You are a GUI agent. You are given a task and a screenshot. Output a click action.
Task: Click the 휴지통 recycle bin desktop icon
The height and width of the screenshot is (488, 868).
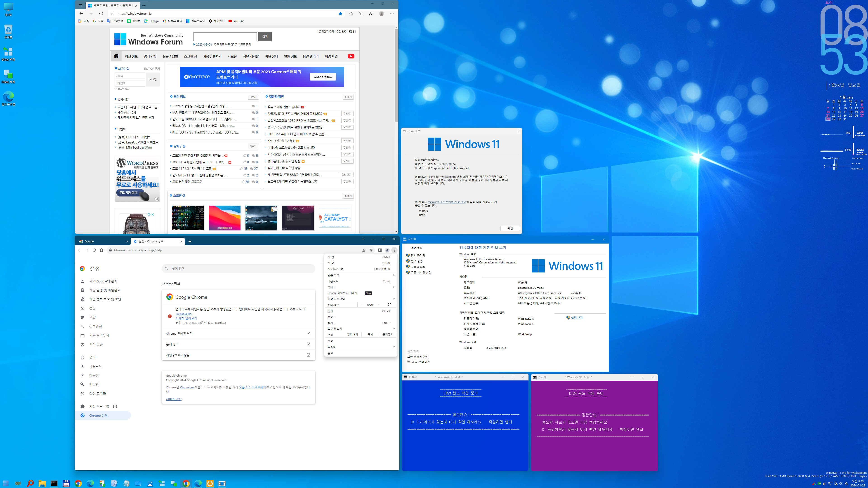pyautogui.click(x=8, y=32)
